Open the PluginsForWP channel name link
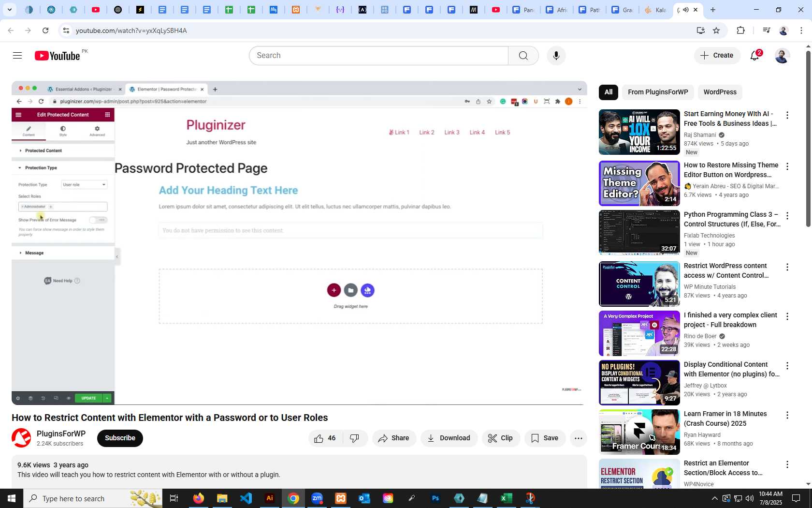 [61, 434]
